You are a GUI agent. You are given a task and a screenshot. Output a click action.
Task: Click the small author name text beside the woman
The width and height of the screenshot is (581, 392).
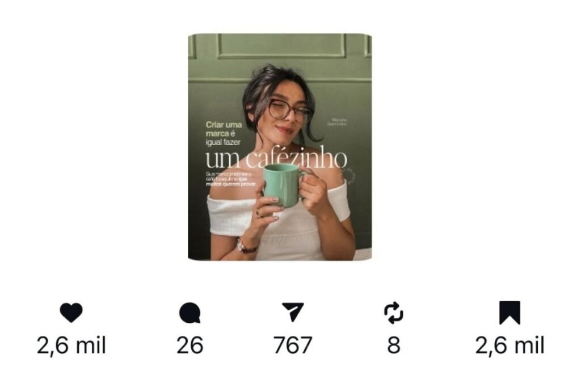[x=337, y=121]
